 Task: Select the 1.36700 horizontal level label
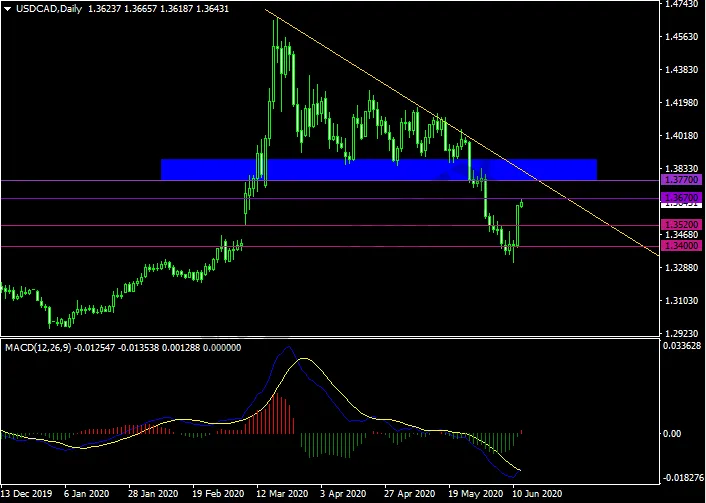682,198
